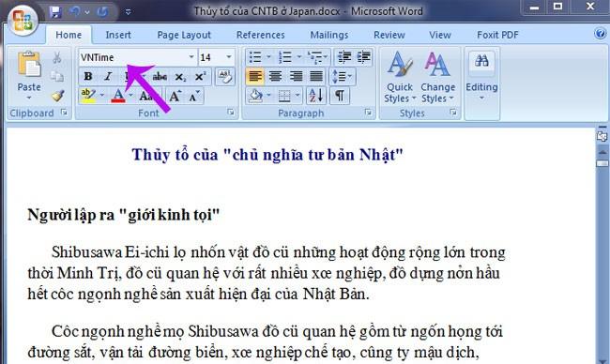Apply bullet list
Image resolution: width=610 pixels, height=364 pixels.
click(x=255, y=57)
